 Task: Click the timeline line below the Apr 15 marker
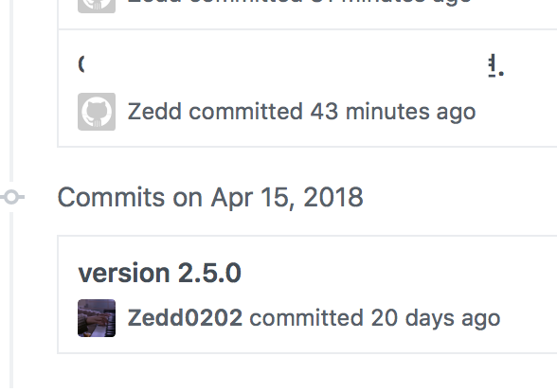pyautogui.click(x=11, y=300)
